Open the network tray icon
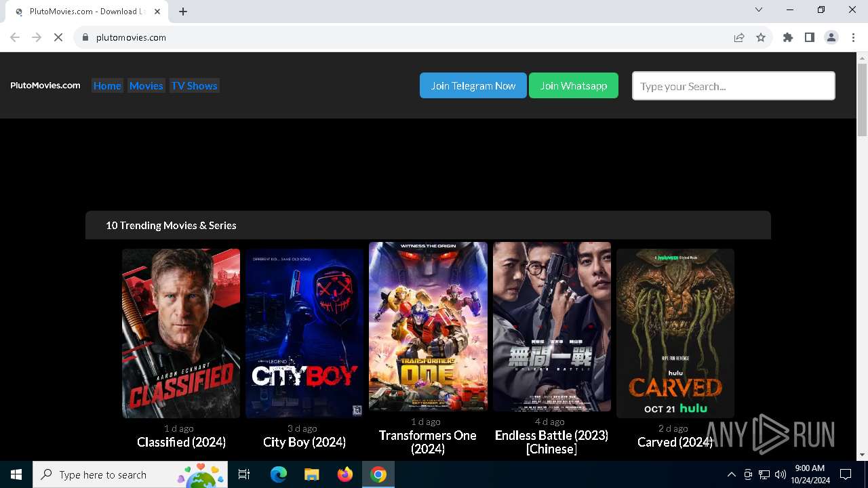Screen dimensions: 868x488 [764, 474]
